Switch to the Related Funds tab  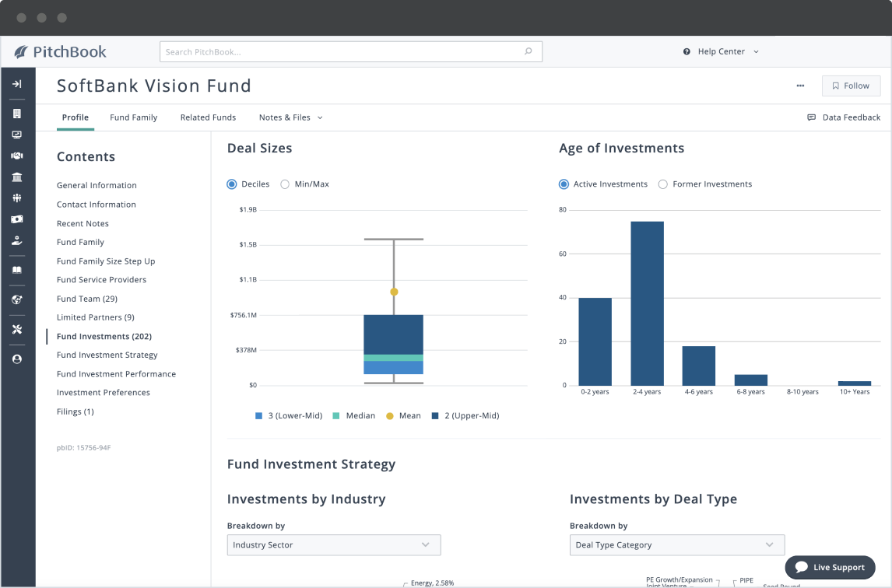pyautogui.click(x=208, y=117)
